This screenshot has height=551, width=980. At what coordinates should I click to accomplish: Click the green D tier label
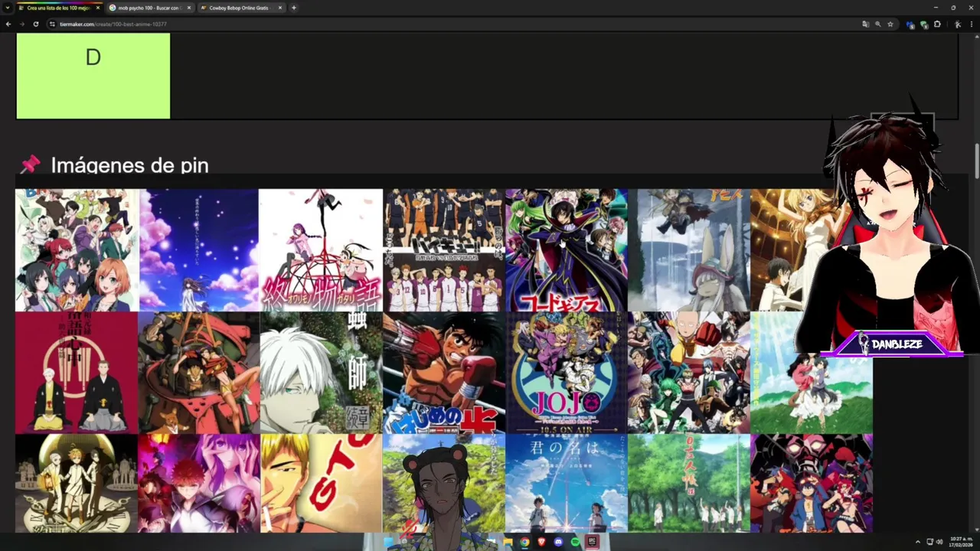pyautogui.click(x=93, y=76)
